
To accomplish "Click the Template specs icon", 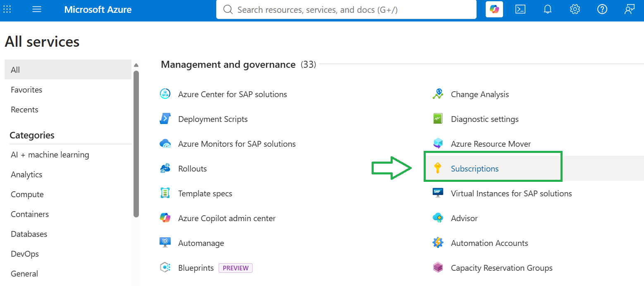I will pos(165,193).
